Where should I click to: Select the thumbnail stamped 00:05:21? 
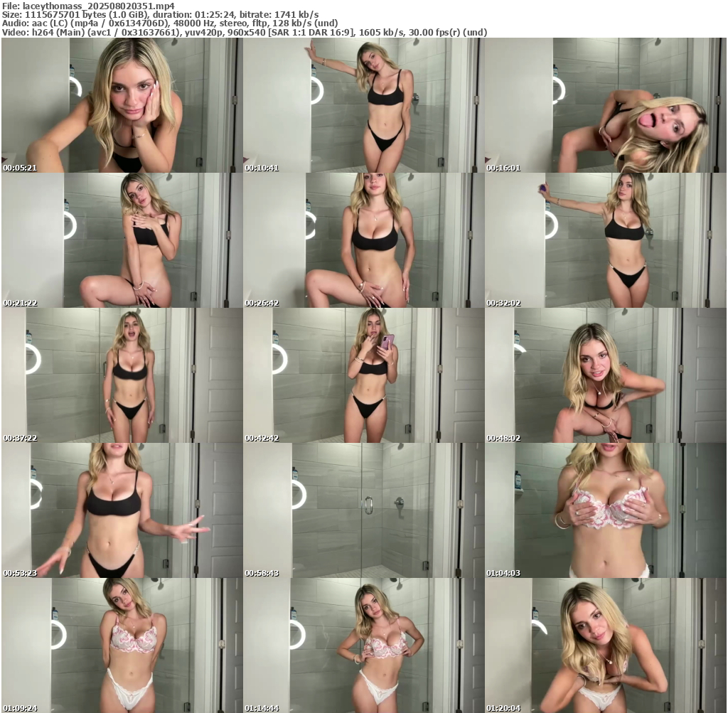122,105
